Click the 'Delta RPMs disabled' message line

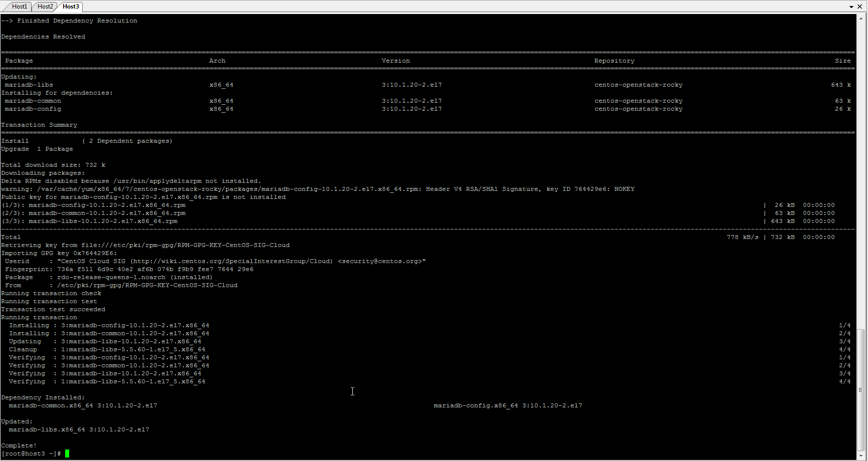point(131,181)
